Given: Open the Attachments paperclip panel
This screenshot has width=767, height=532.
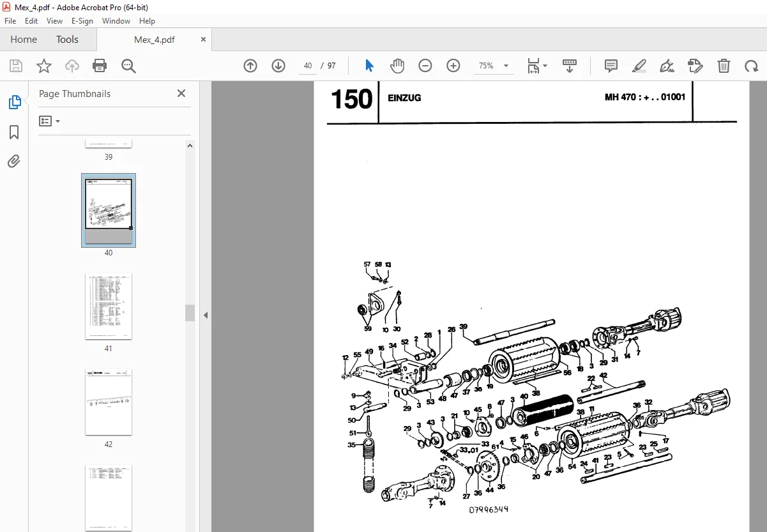Looking at the screenshot, I should tap(14, 162).
